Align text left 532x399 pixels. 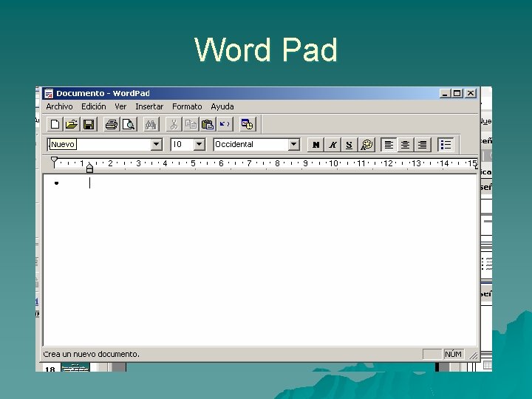pyautogui.click(x=389, y=145)
